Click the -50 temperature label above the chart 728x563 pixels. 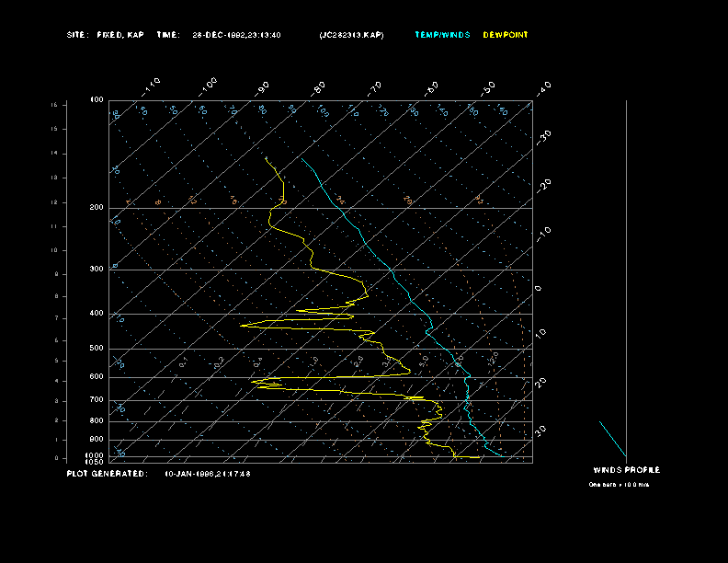(x=488, y=88)
